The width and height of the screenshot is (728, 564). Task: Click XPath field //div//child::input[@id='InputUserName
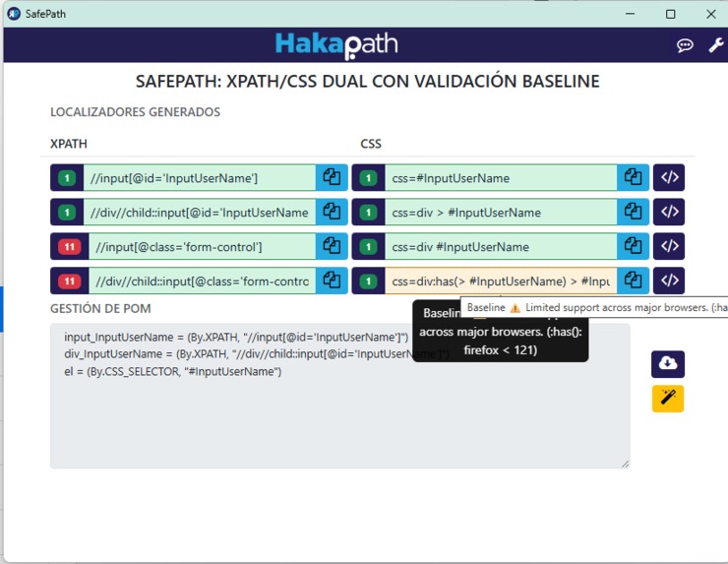[200, 212]
